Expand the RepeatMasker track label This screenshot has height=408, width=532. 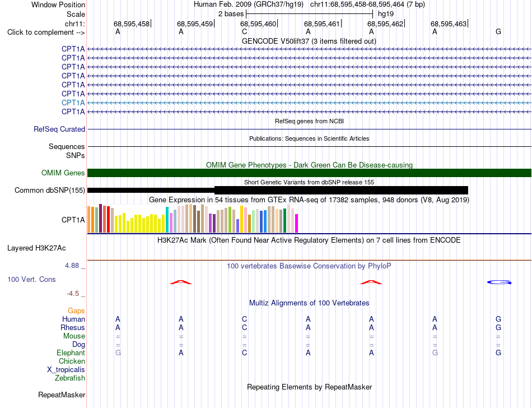[62, 395]
